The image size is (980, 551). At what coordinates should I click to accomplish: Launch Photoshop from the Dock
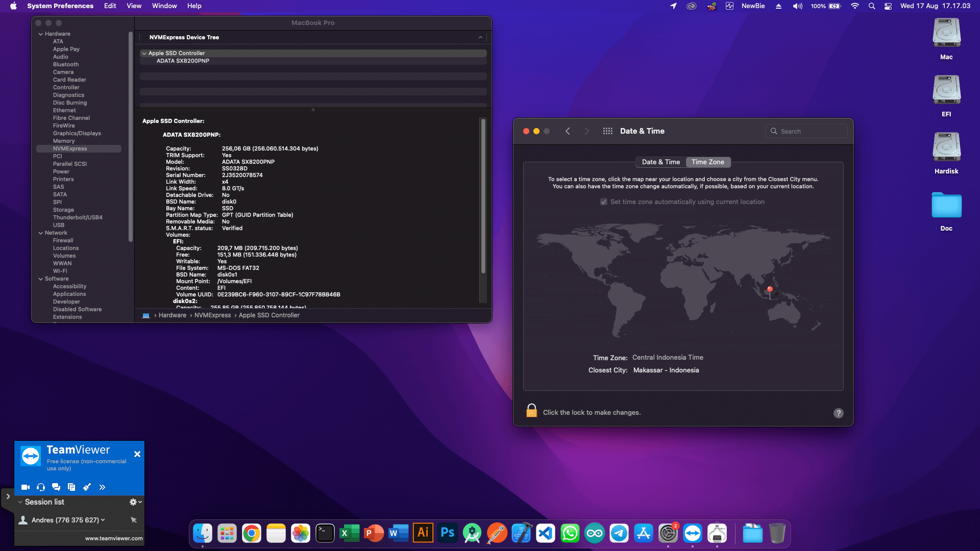pos(448,534)
